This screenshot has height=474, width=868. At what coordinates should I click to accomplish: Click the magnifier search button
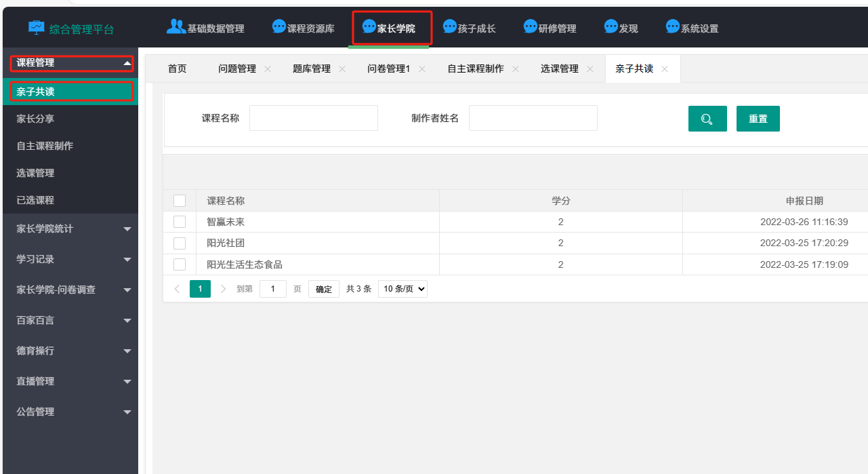(707, 119)
